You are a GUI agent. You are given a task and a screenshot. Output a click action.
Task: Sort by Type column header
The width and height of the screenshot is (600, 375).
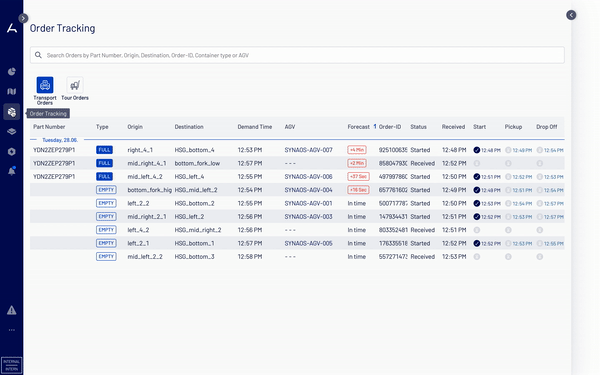tap(102, 127)
